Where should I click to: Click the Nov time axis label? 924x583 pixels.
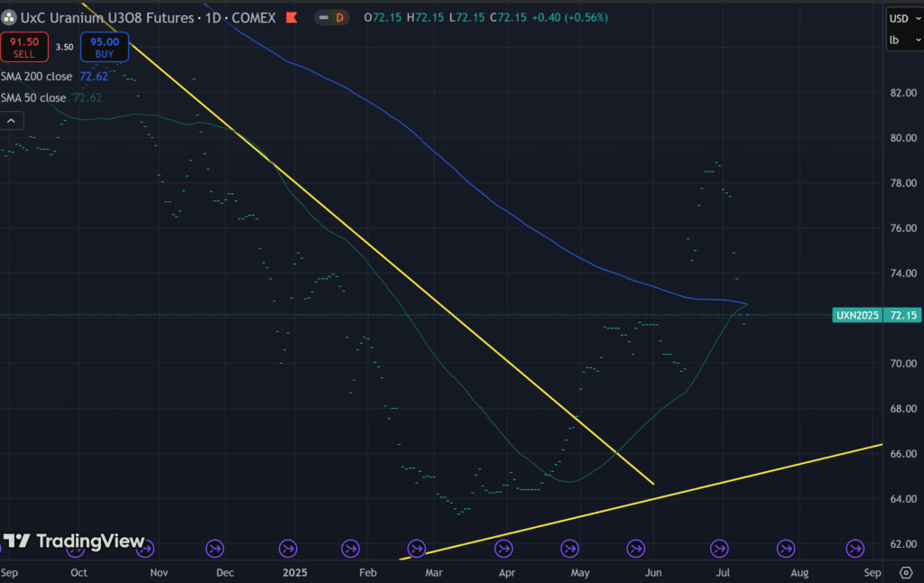pos(159,572)
